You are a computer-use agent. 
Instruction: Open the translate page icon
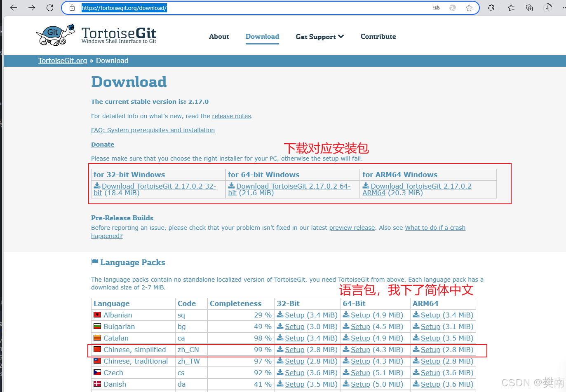coord(436,8)
